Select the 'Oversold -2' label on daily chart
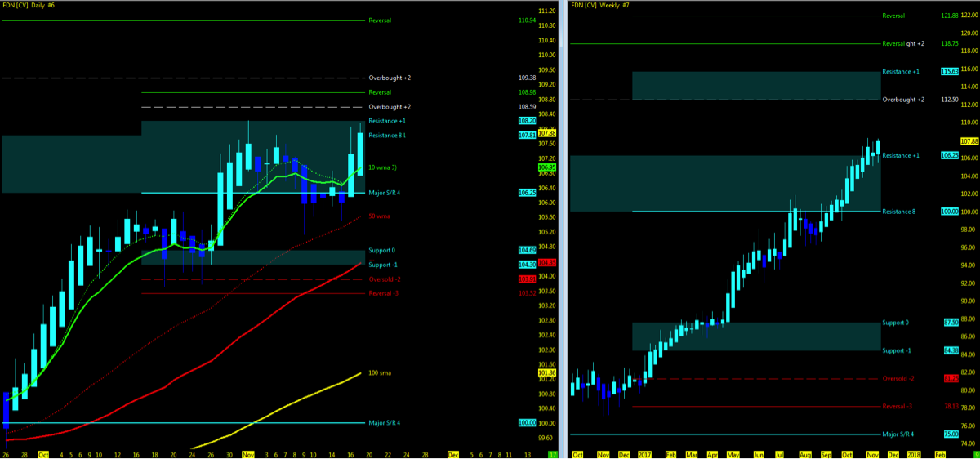This screenshot has height=459, width=980. [385, 279]
